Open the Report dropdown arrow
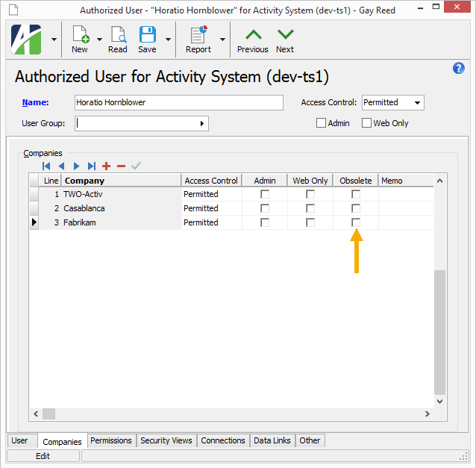 [x=222, y=40]
